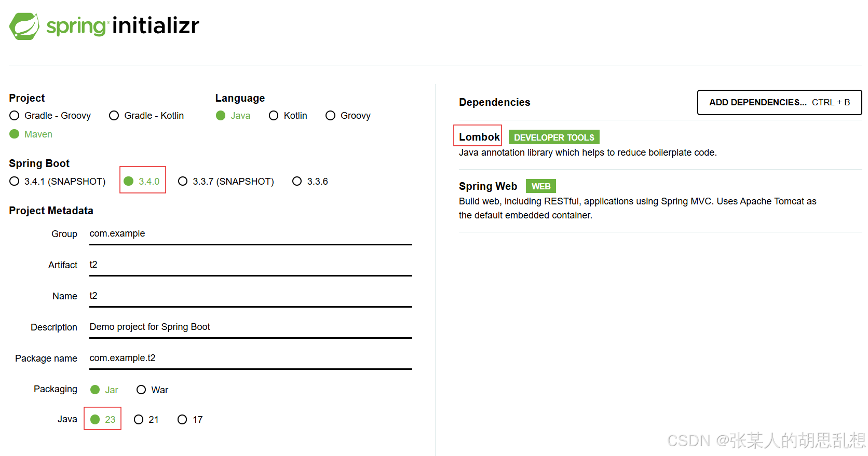
Task: Select Gradle - Kotlin project type
Action: [x=146, y=116]
